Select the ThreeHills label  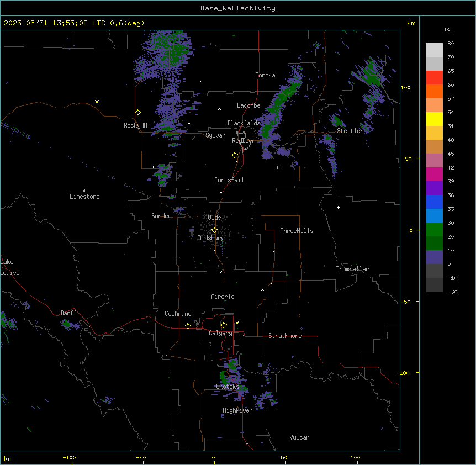point(297,231)
